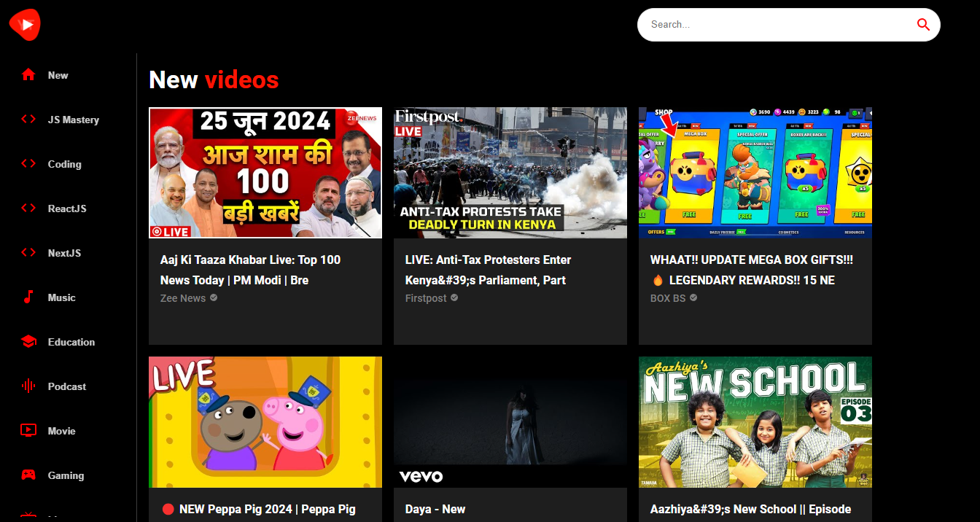Select the Education category label

71,342
